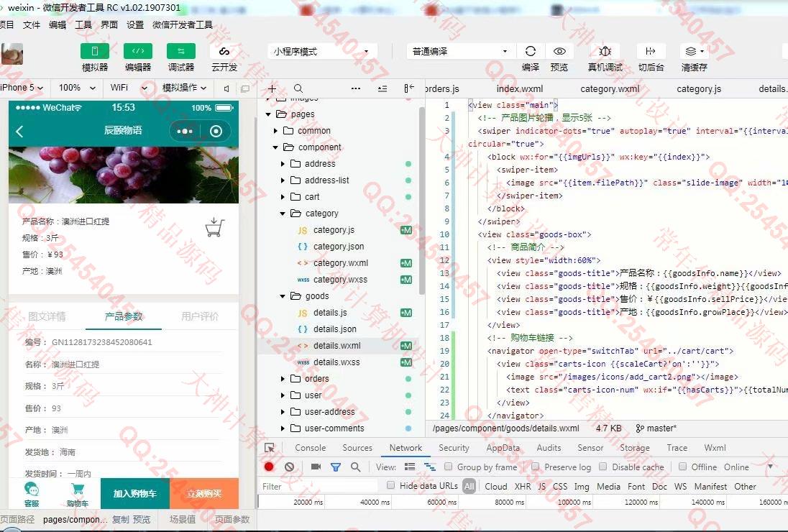Open mini program capsule menu dots

pos(185,131)
